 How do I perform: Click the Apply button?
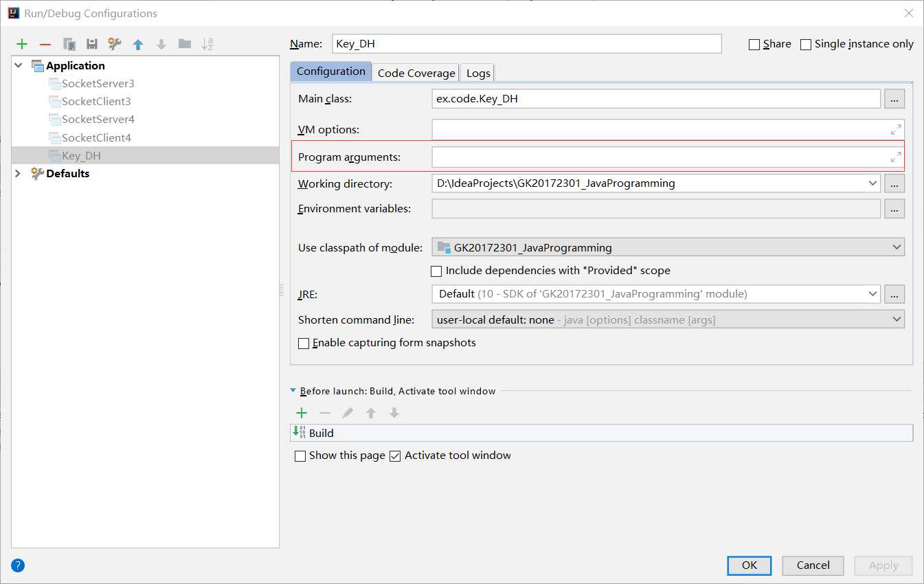point(883,565)
